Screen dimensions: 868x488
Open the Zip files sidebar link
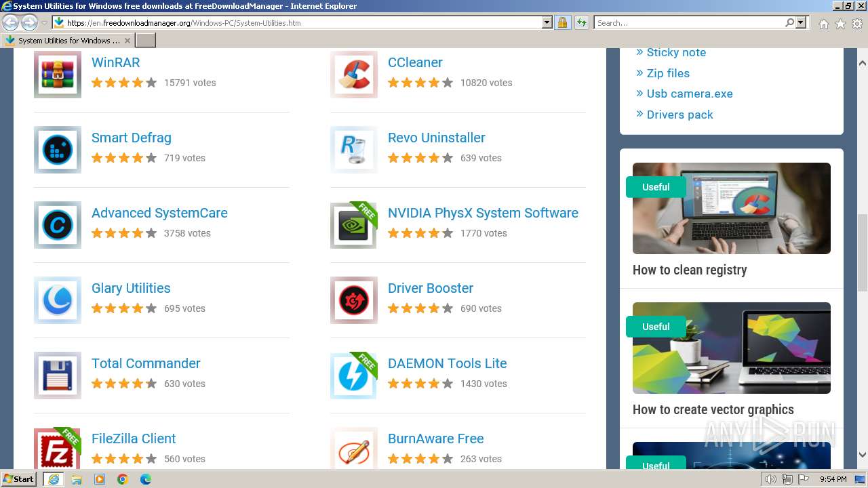[668, 73]
